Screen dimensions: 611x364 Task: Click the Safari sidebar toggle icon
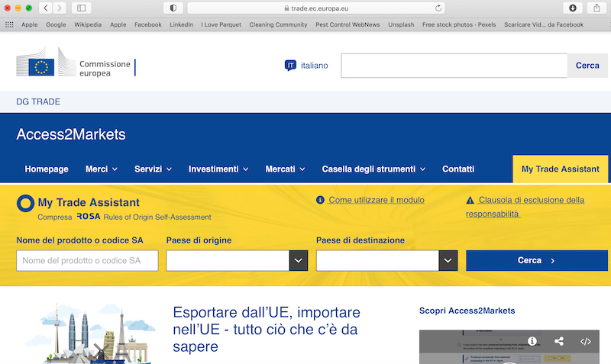tap(82, 8)
